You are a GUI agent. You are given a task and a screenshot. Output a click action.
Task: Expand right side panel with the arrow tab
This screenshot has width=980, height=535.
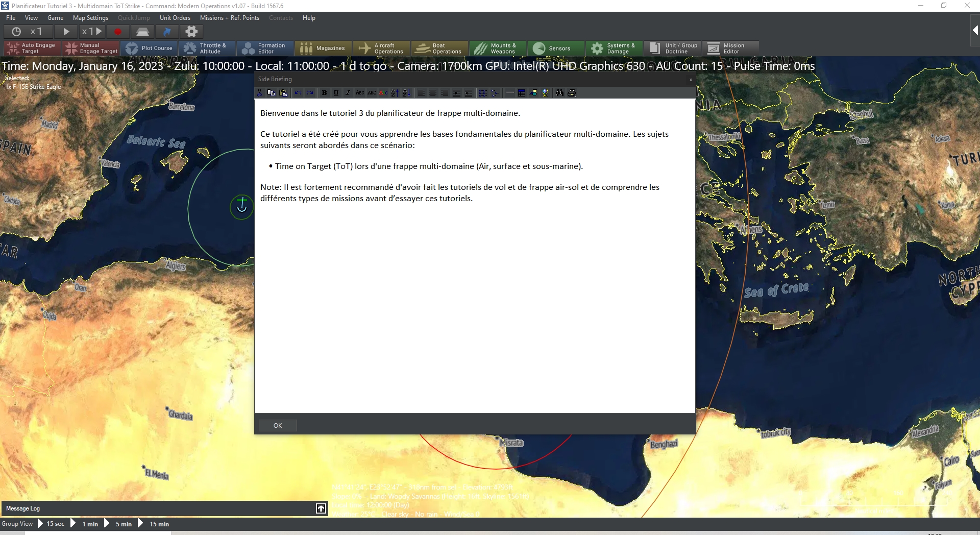(x=975, y=31)
